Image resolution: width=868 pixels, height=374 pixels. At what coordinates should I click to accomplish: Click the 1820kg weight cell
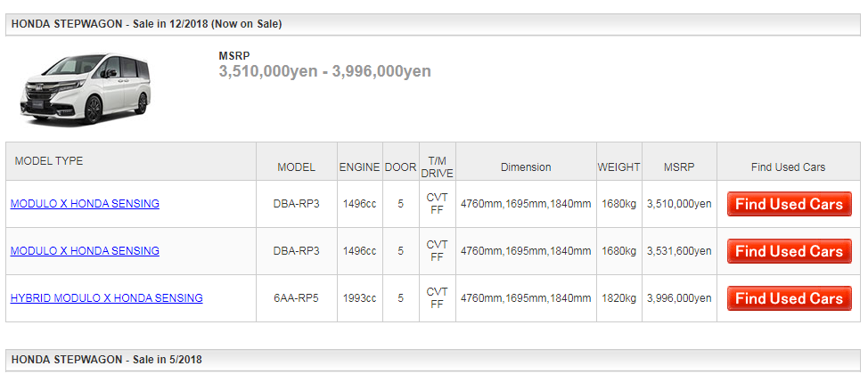coord(618,298)
